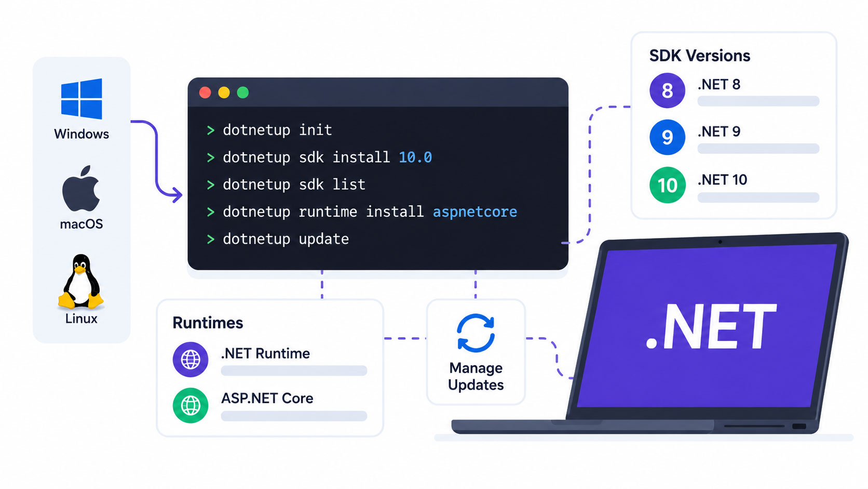Click the "dotnetup sdk install" command text
868x489 pixels.
tap(306, 157)
